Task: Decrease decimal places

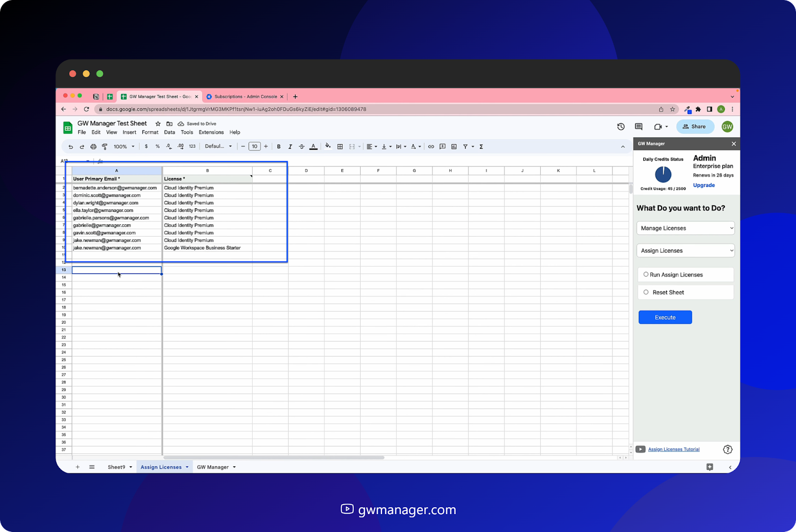Action: 169,147
